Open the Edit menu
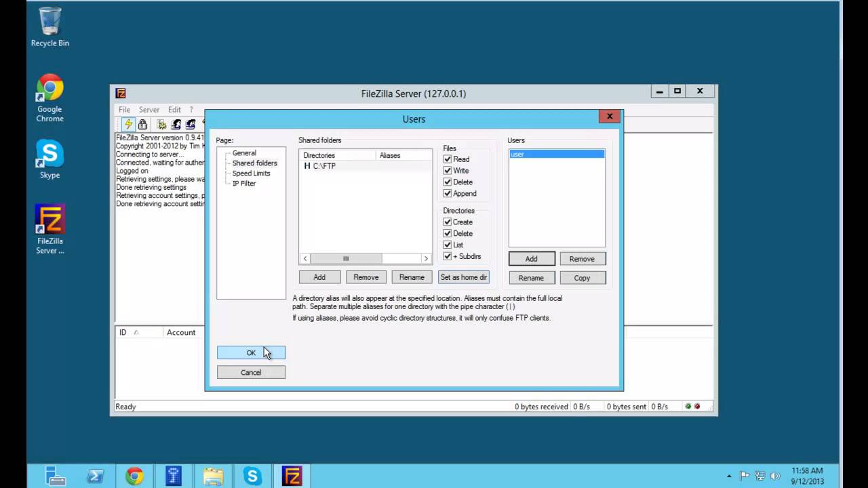The width and height of the screenshot is (868, 488). pyautogui.click(x=174, y=110)
